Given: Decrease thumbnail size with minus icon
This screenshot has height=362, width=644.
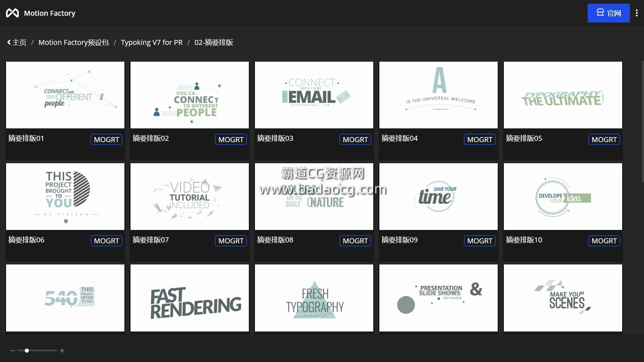Looking at the screenshot, I should click(13, 351).
